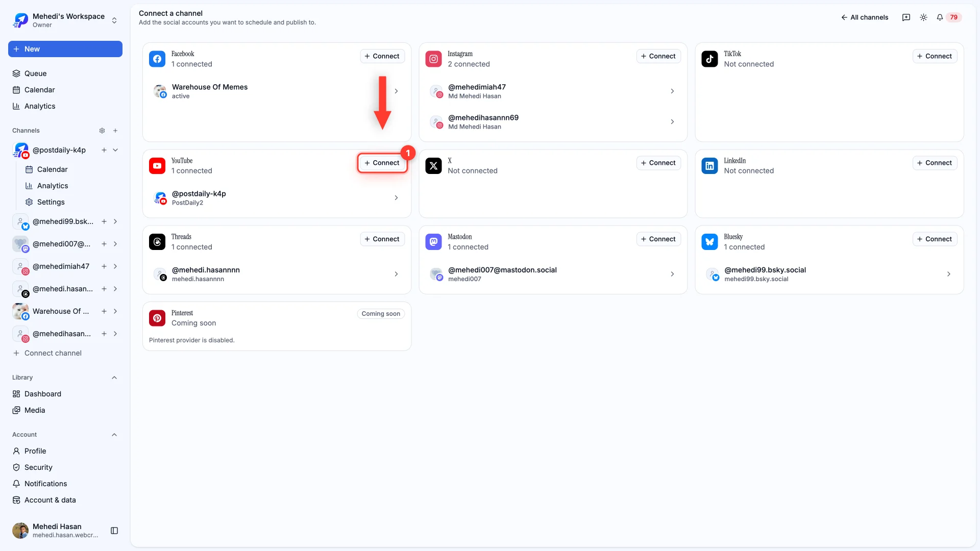Expand the @mehedimiah47 sidebar channel
This screenshot has height=551, width=980.
115,266
